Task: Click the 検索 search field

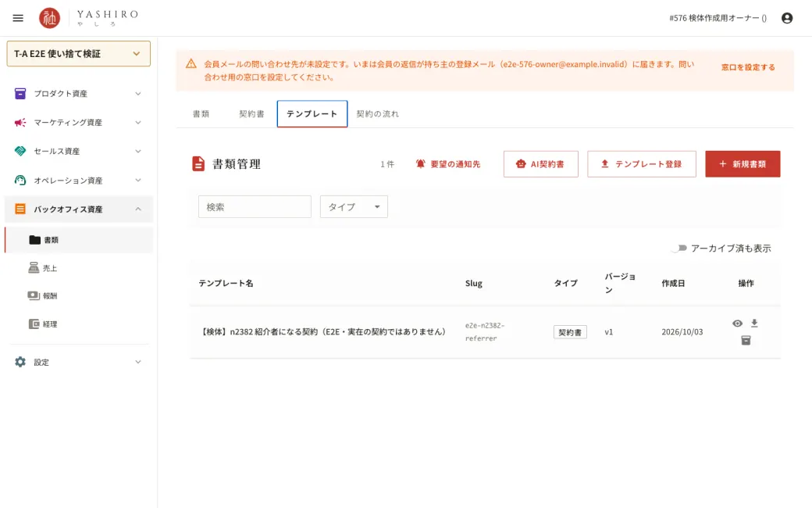Action: coord(255,207)
